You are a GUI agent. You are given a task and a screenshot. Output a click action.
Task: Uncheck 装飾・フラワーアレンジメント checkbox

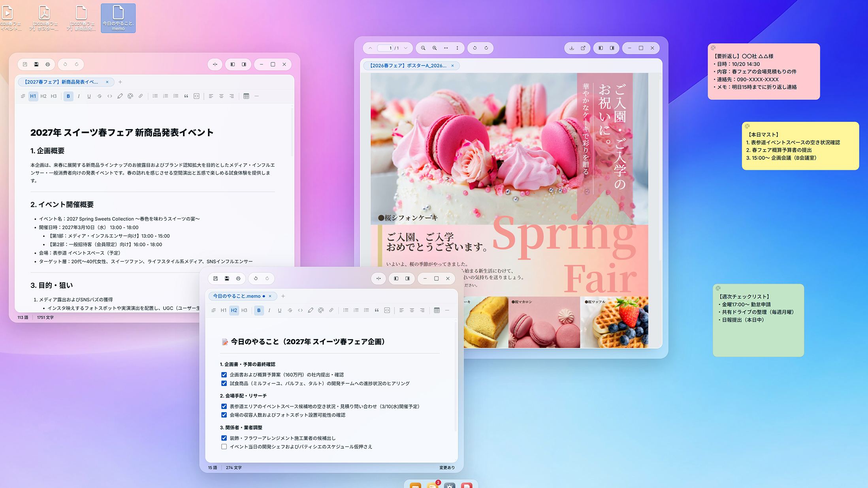coord(224,438)
